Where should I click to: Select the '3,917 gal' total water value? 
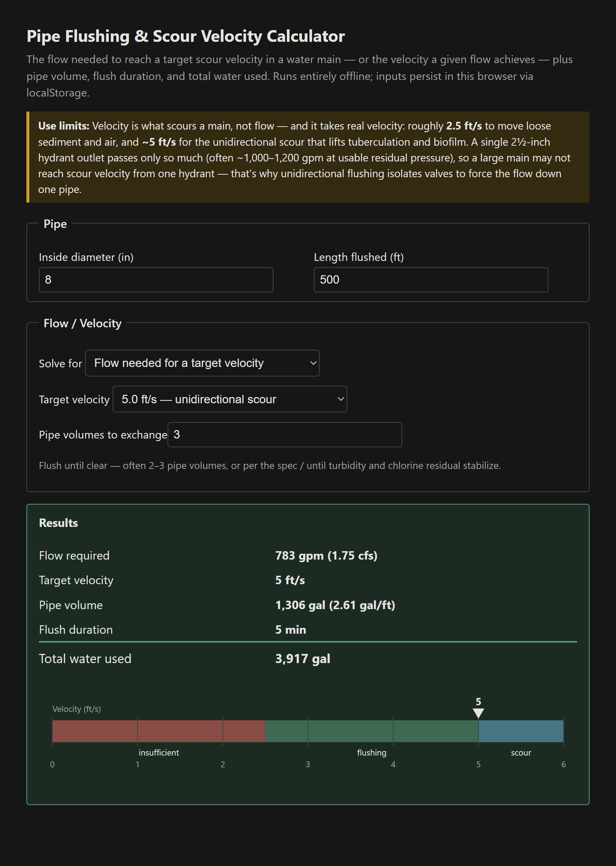[x=303, y=658]
